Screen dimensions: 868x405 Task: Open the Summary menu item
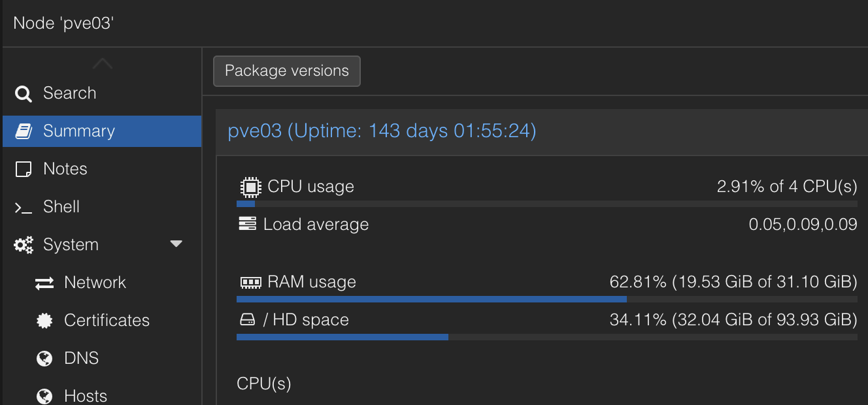79,131
